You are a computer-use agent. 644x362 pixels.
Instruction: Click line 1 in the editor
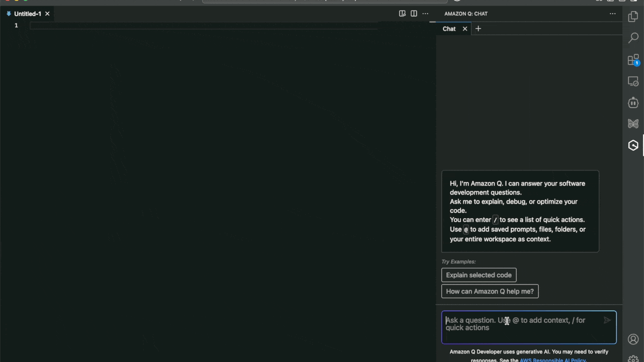203,25
